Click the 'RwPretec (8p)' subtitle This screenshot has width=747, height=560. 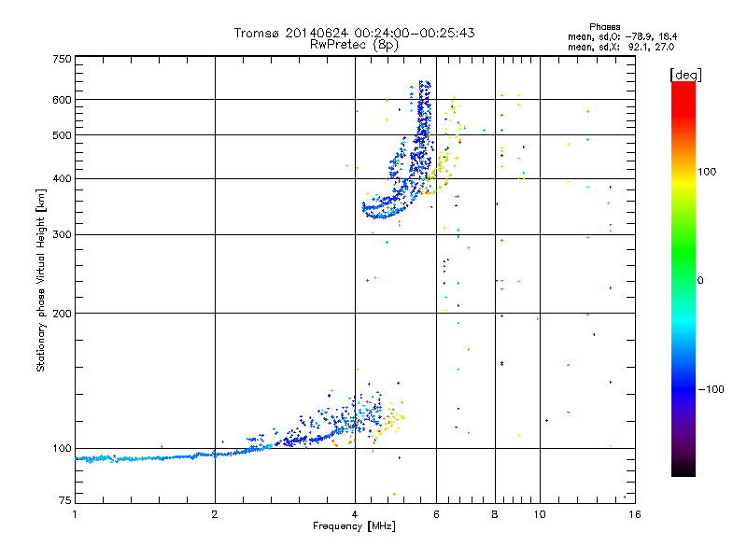(354, 45)
